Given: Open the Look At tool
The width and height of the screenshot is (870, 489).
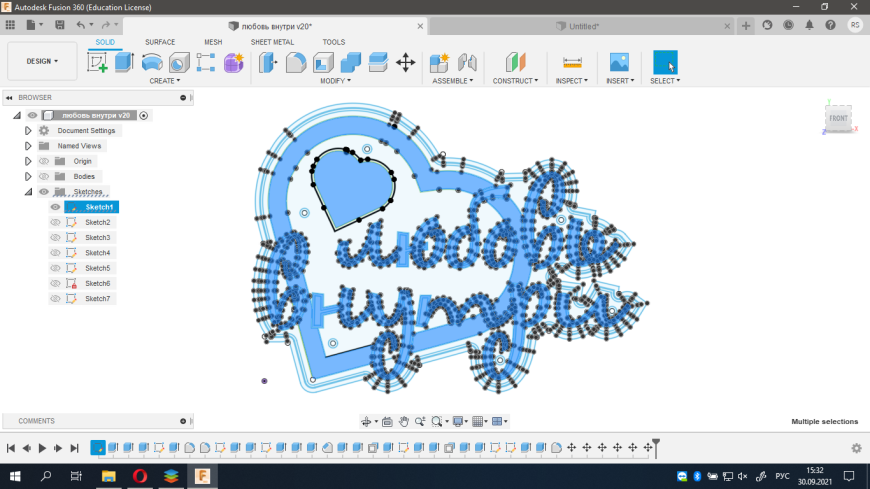Looking at the screenshot, I should tap(387, 422).
